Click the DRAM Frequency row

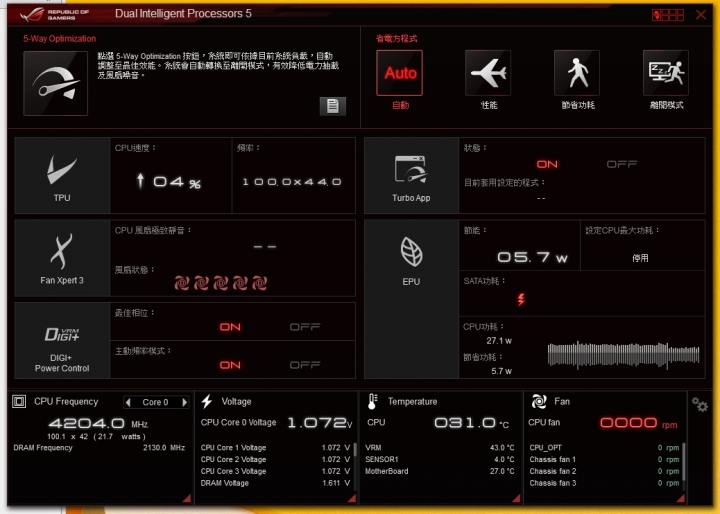click(x=99, y=448)
